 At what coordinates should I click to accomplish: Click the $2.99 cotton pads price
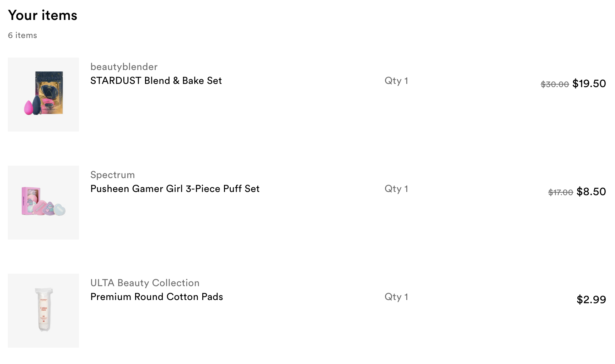591,300
